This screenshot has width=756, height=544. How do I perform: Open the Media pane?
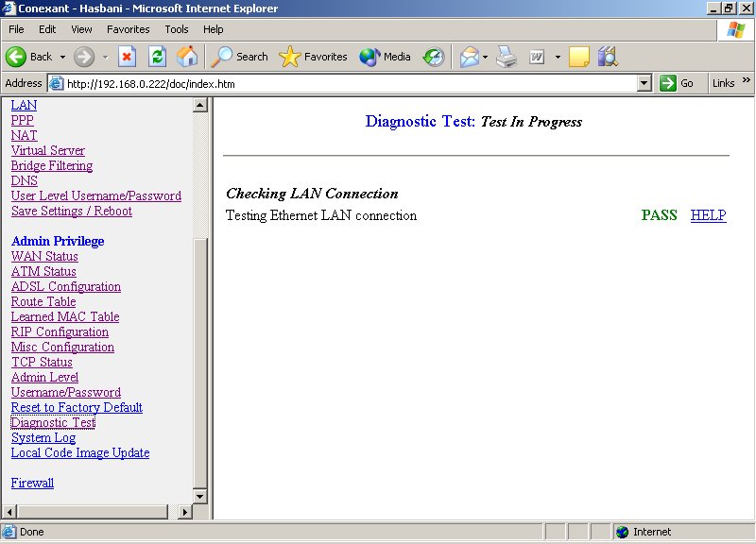tap(385, 57)
